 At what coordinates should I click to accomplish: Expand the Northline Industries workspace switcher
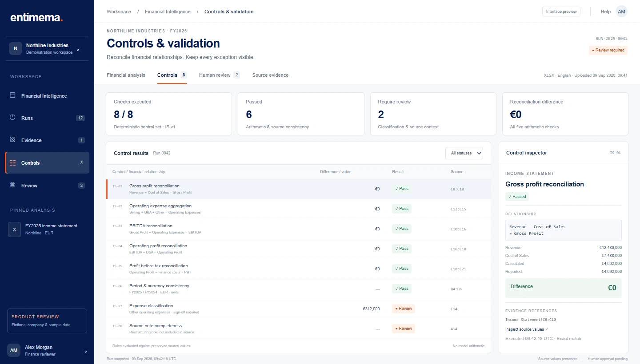[x=47, y=48]
